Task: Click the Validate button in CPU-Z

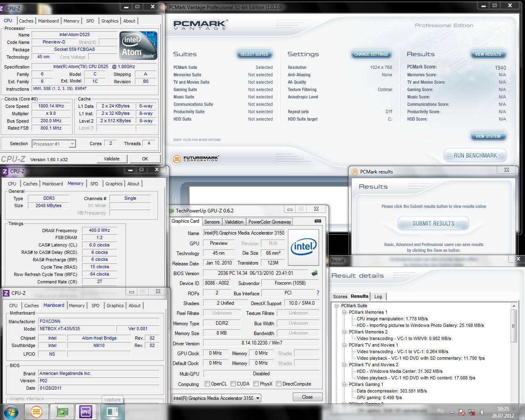Action: pyautogui.click(x=112, y=159)
